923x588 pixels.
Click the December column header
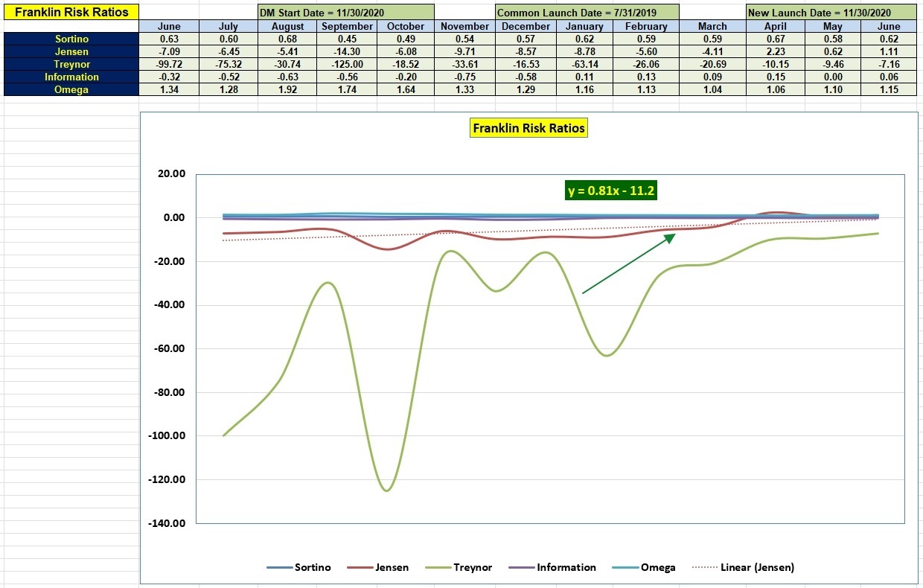pos(526,26)
